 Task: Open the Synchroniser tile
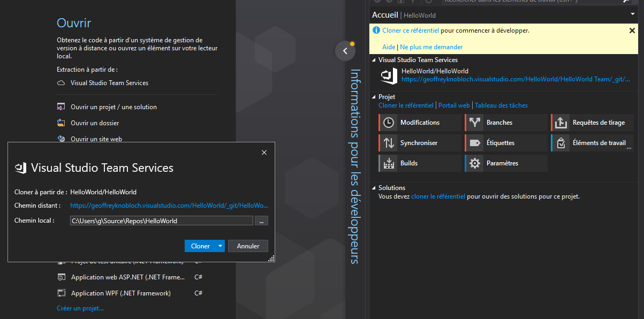pyautogui.click(x=420, y=143)
